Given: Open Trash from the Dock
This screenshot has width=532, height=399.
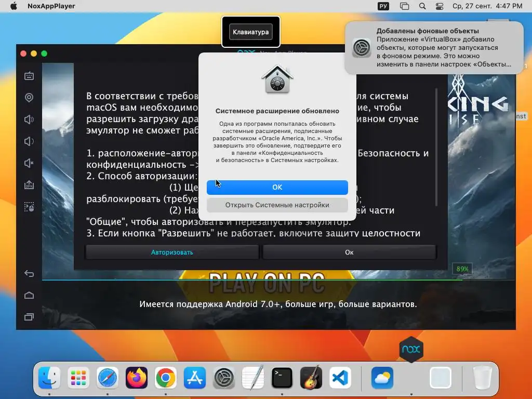Looking at the screenshot, I should (x=482, y=378).
